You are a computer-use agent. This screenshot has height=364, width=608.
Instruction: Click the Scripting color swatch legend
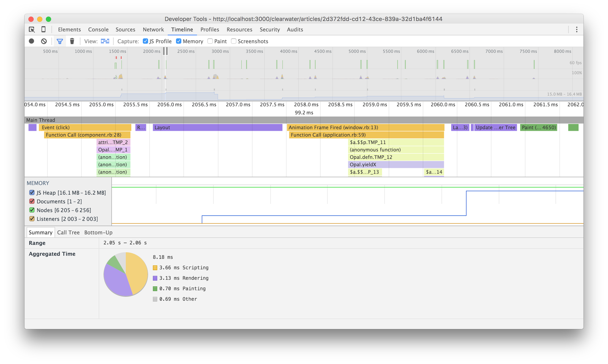[x=155, y=268]
